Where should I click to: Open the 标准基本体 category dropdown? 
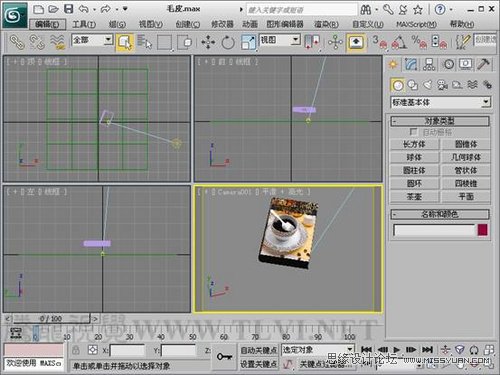486,102
